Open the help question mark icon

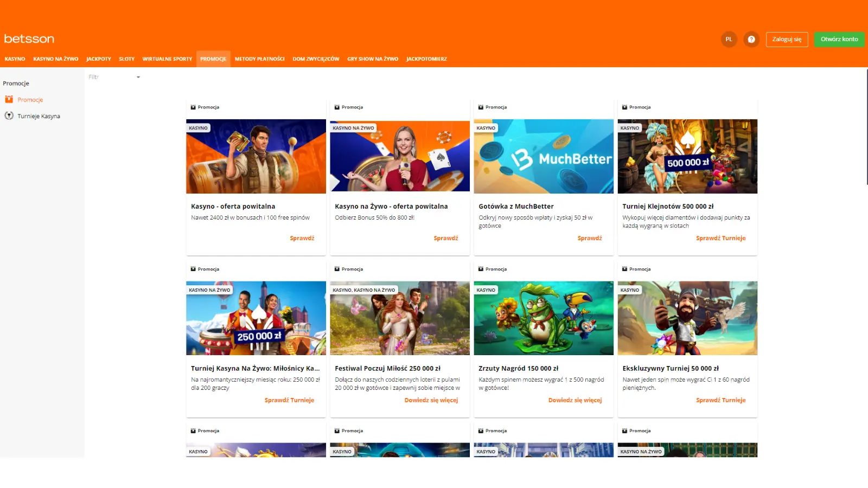coord(751,39)
